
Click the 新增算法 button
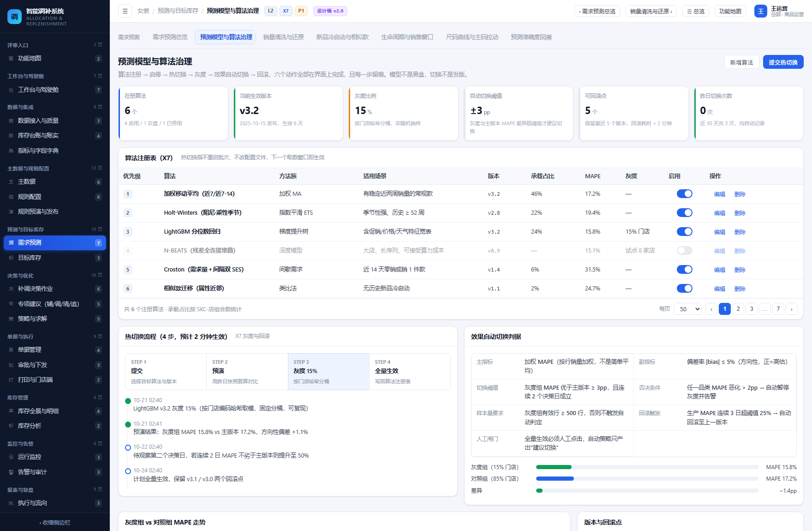pos(741,62)
